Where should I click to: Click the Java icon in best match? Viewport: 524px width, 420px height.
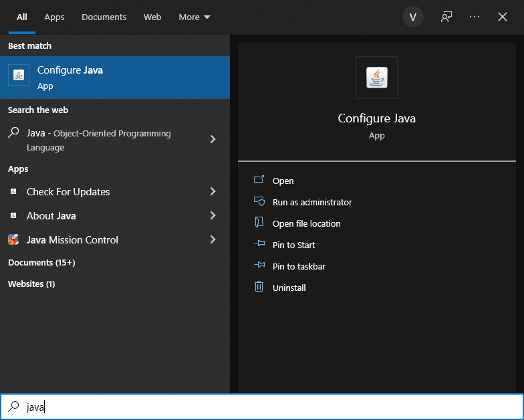tap(19, 75)
